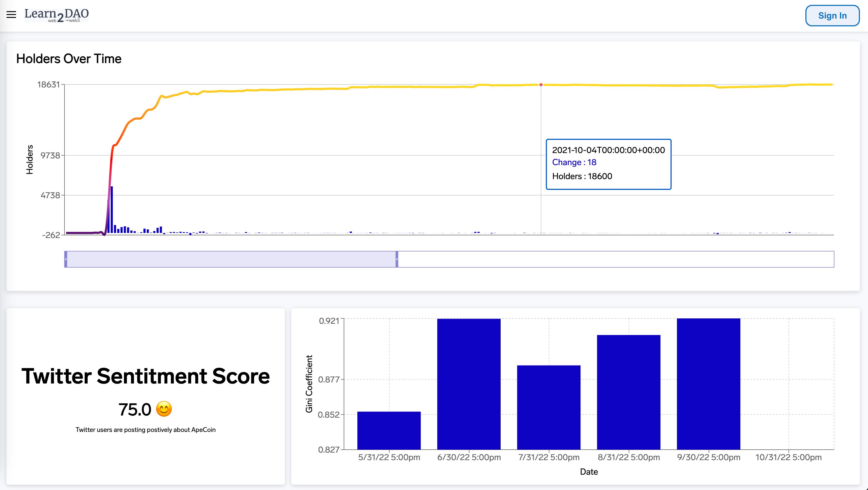Viewport: 868px width, 490px height.
Task: Click the -262 y-axis label
Action: point(51,235)
